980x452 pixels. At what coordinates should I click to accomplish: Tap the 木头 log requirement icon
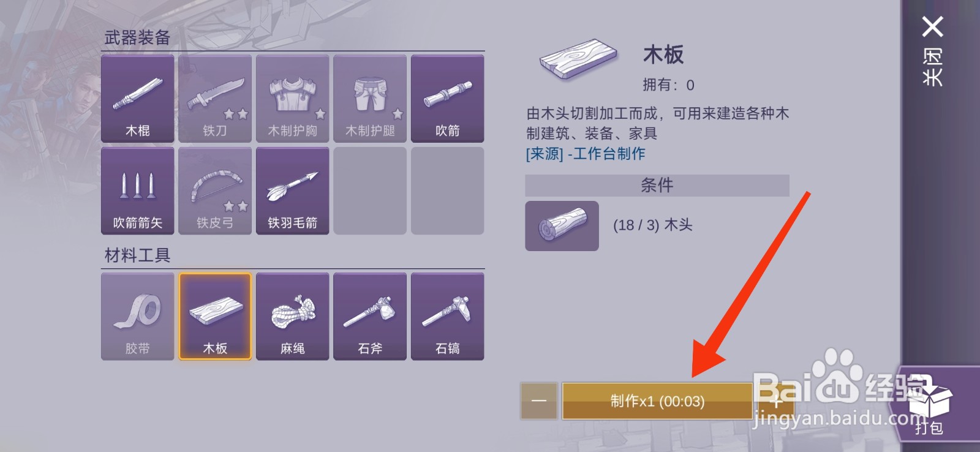(x=562, y=226)
